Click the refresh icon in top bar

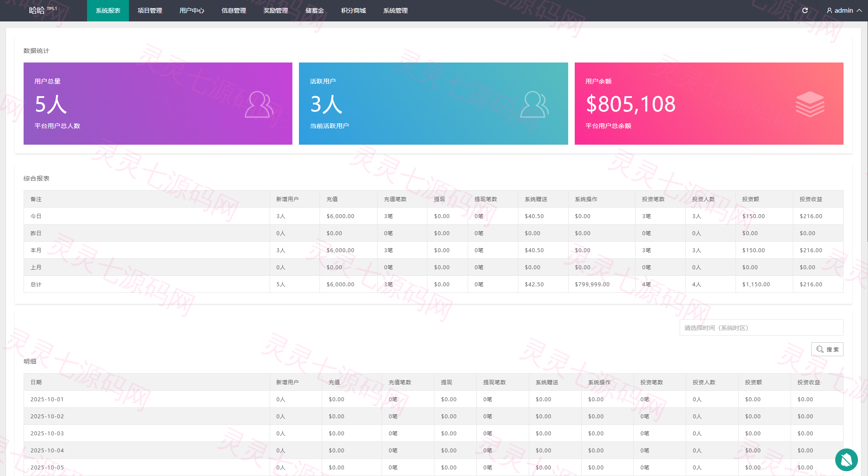tap(805, 10)
